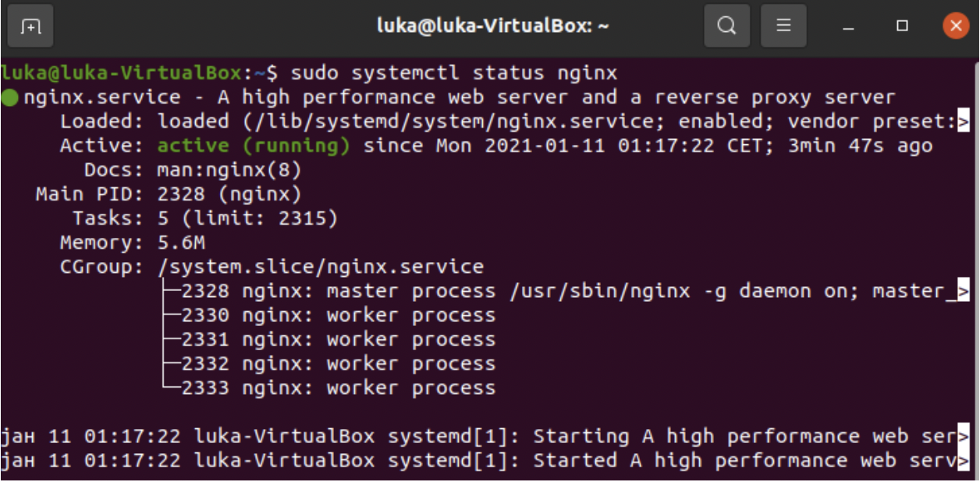Click the search magnifier icon

(x=726, y=27)
